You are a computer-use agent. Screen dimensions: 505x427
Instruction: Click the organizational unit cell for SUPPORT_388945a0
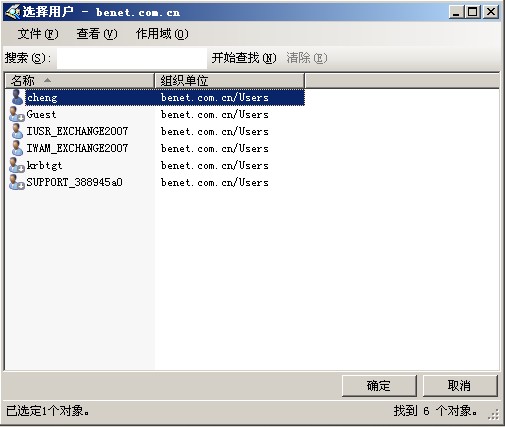(x=215, y=182)
